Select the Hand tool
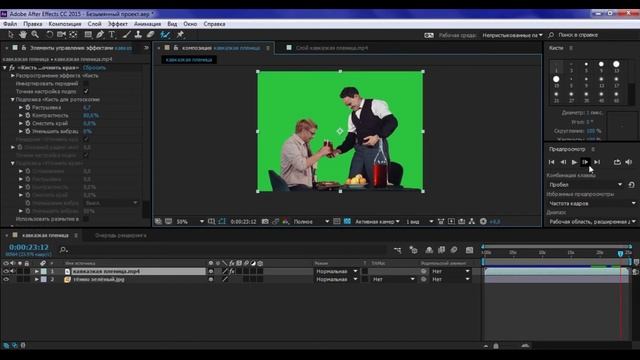Image resolution: width=640 pixels, height=360 pixels. click(23, 35)
